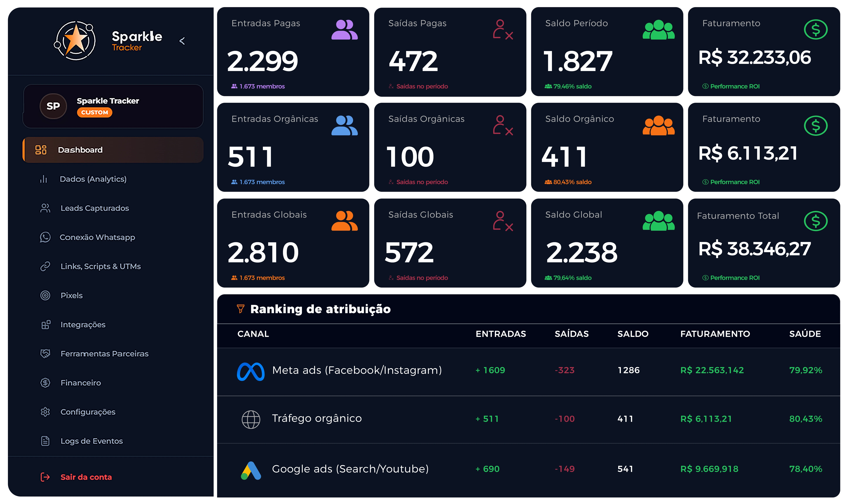The image size is (844, 504).
Task: Click the Google ads logo icon
Action: coord(251,470)
